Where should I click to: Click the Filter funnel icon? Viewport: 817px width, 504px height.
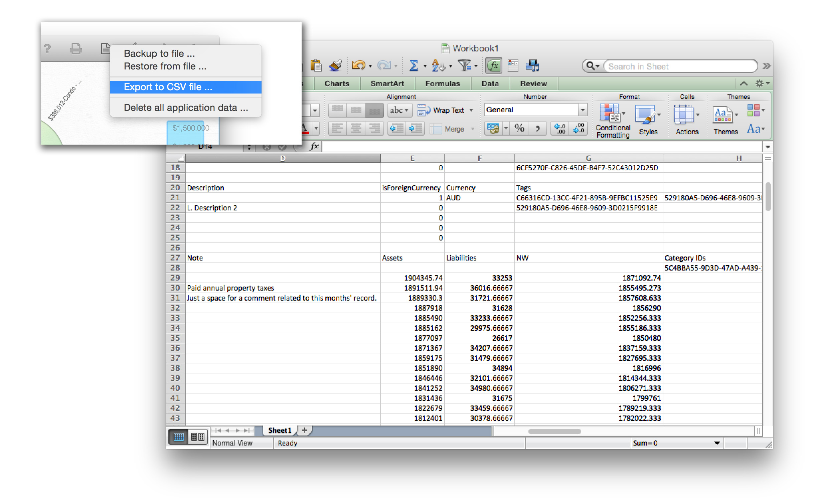click(464, 65)
